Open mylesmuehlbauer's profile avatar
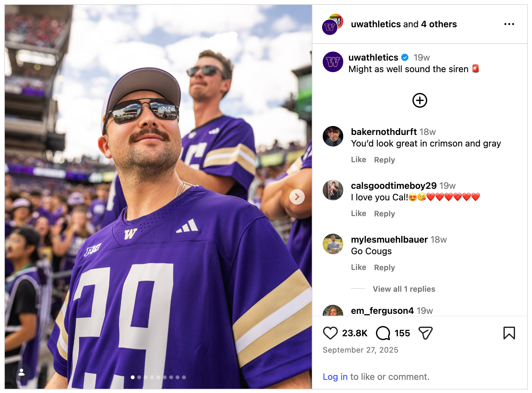Screen dimensions: 532x393 click(333, 244)
